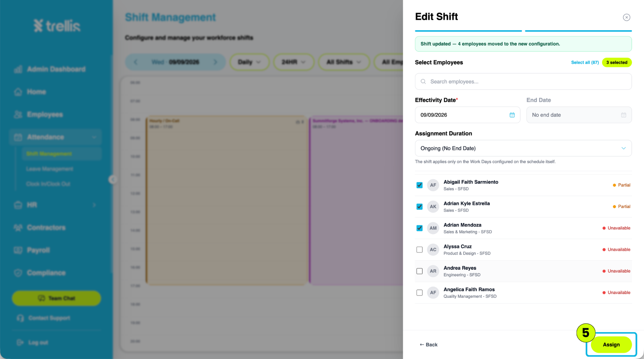Open the 24HR format dropdown
The height and width of the screenshot is (359, 644).
[x=293, y=62]
